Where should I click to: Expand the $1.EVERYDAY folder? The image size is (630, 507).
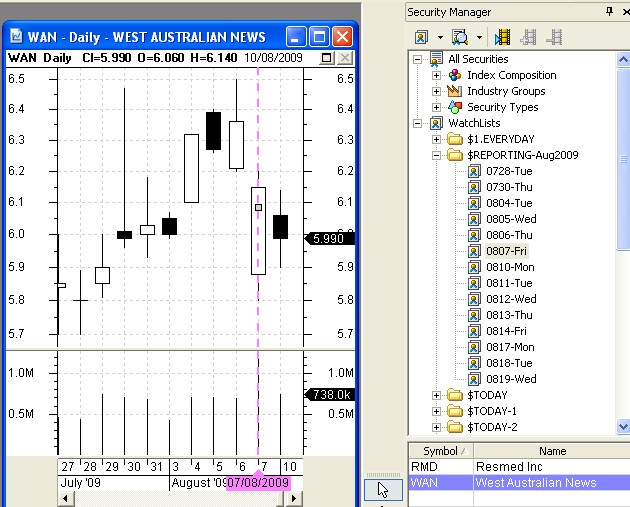point(436,139)
